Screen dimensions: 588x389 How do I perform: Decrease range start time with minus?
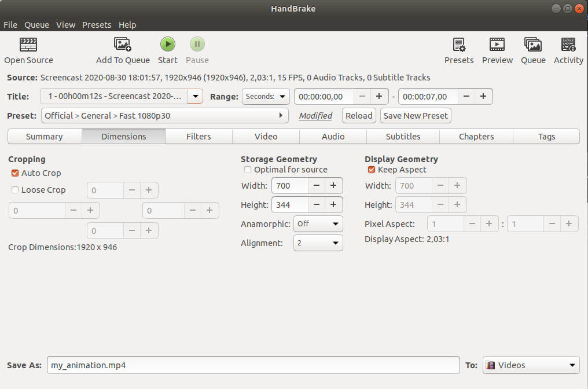click(362, 97)
